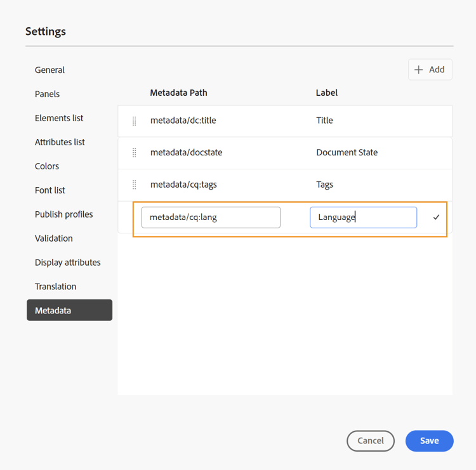Confirm the new row with the checkmark icon
This screenshot has width=476, height=470.
(436, 218)
